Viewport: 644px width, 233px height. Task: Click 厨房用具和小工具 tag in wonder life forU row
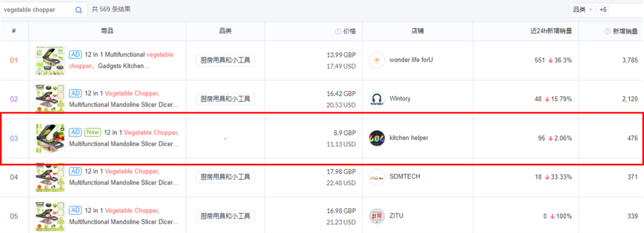click(x=225, y=60)
